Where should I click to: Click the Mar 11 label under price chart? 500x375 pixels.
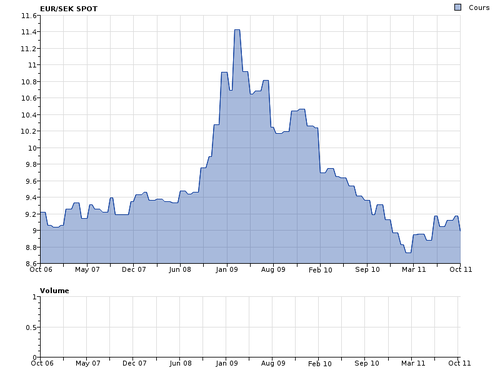coord(414,269)
